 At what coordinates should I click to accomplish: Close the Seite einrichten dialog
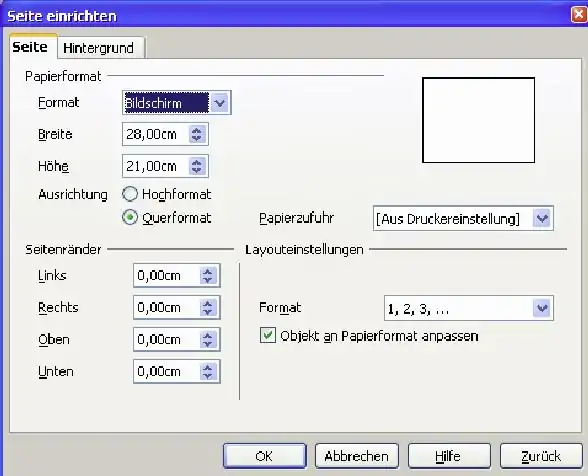click(x=579, y=15)
